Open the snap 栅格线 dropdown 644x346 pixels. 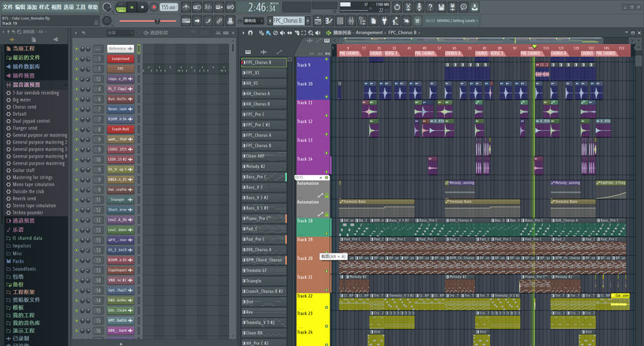(x=254, y=20)
